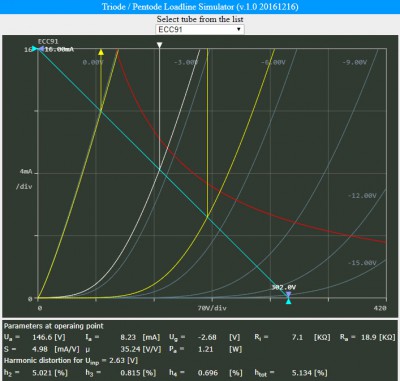400x381 pixels.
Task: Click the ECC91 label inside the chart
Action: [48, 42]
